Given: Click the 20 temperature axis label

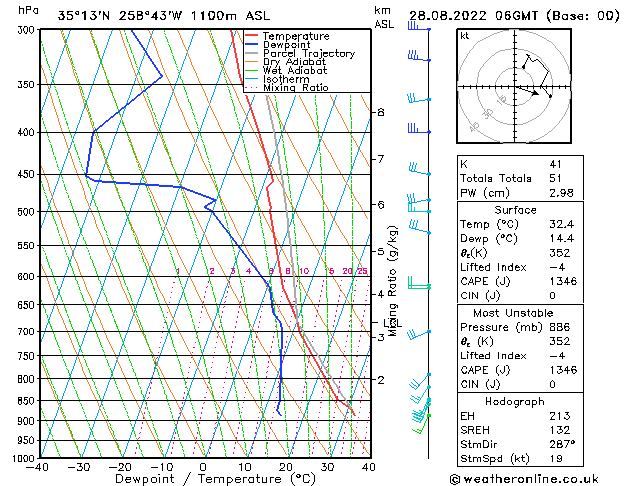Looking at the screenshot, I should coord(286,467).
